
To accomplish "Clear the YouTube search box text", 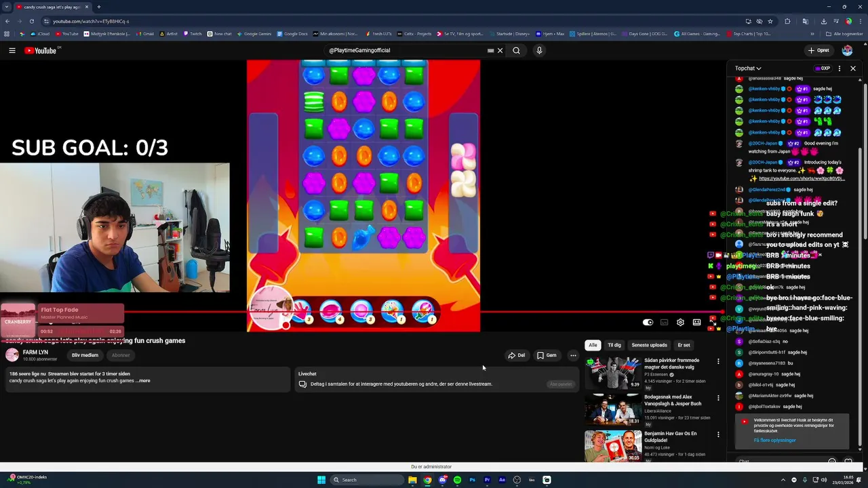I will point(500,50).
